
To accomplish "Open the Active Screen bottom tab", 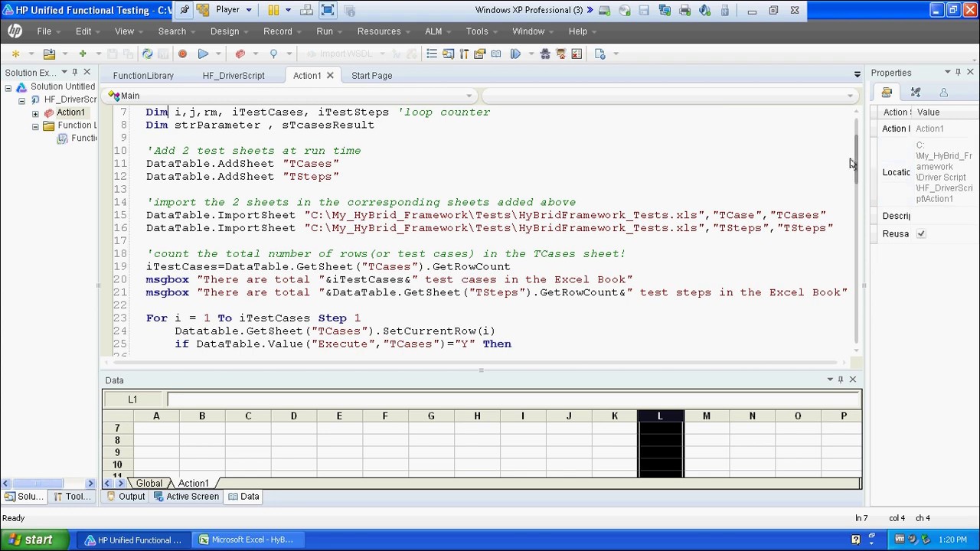I will 186,497.
